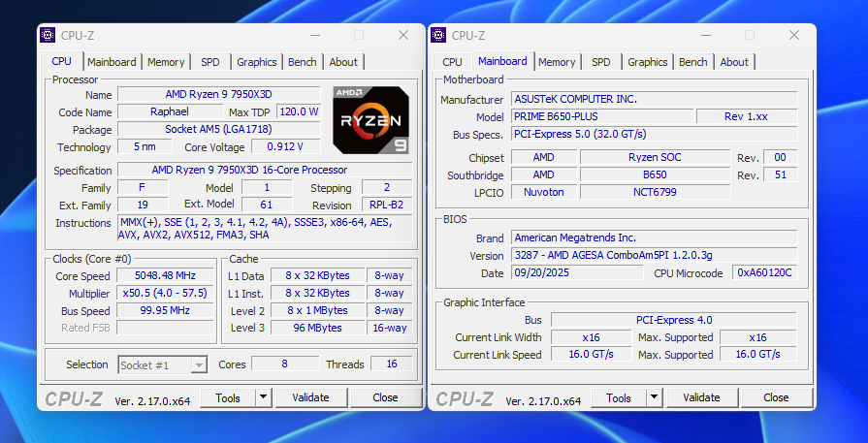The height and width of the screenshot is (443, 868).
Task: Select the Mainboard tab in right window
Action: pyautogui.click(x=502, y=61)
